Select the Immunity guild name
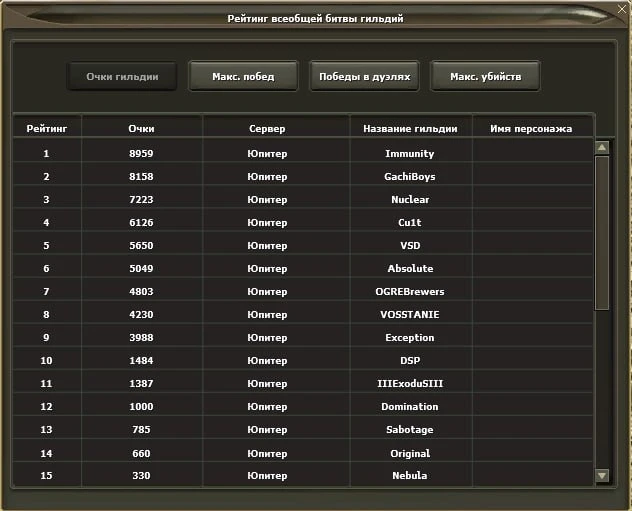 pos(410,154)
